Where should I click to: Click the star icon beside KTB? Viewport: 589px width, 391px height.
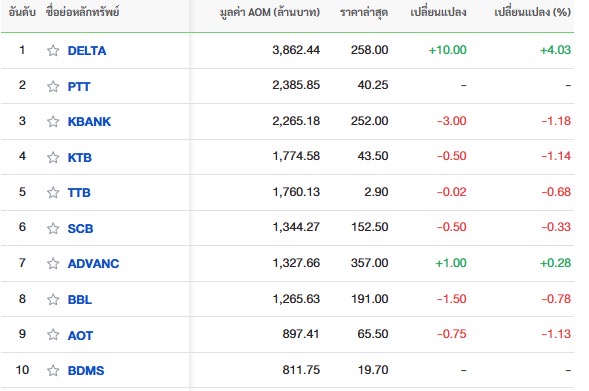point(53,157)
